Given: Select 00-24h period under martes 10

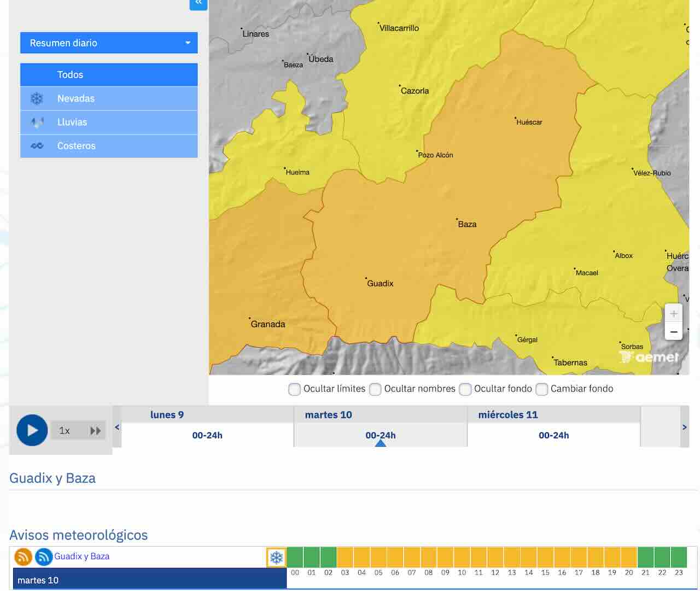Looking at the screenshot, I should (381, 435).
